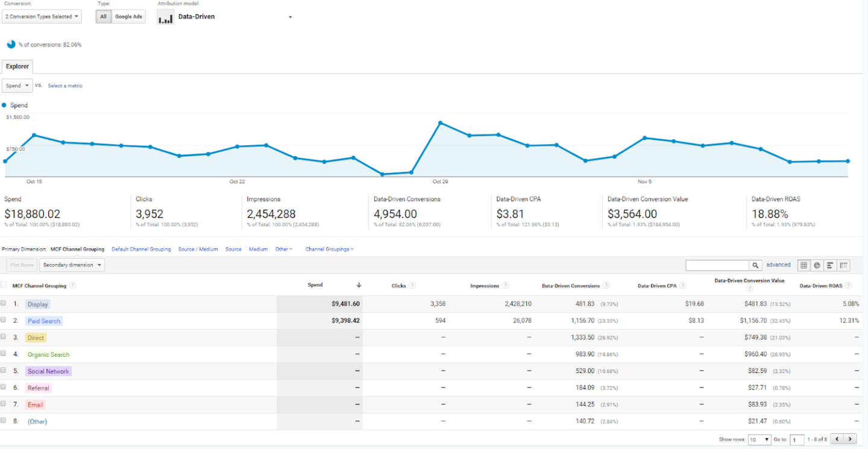
Task: Click the table search magnifying glass icon
Action: pyautogui.click(x=755, y=265)
